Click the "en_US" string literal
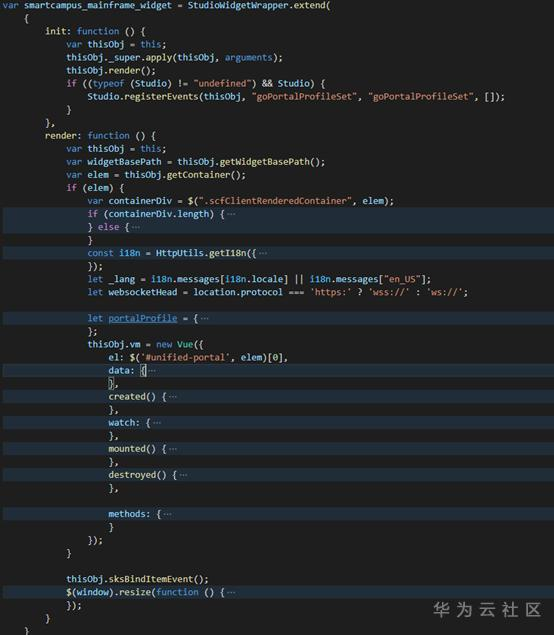Screen dimensions: 554x635 pos(402,279)
